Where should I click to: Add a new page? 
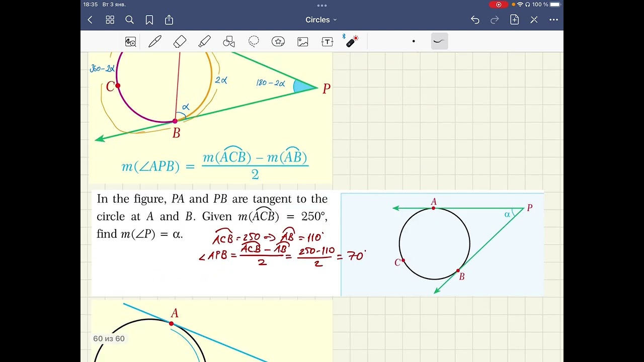(x=514, y=20)
